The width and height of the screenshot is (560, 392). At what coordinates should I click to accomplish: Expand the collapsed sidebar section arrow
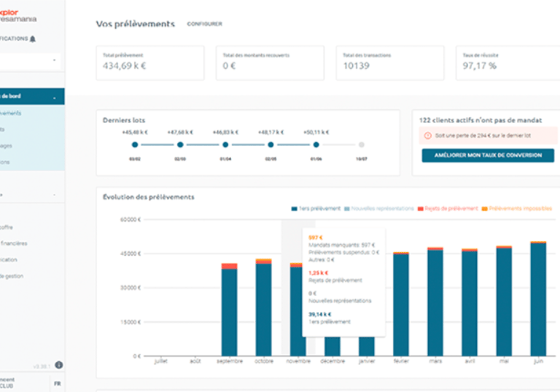pos(54,195)
